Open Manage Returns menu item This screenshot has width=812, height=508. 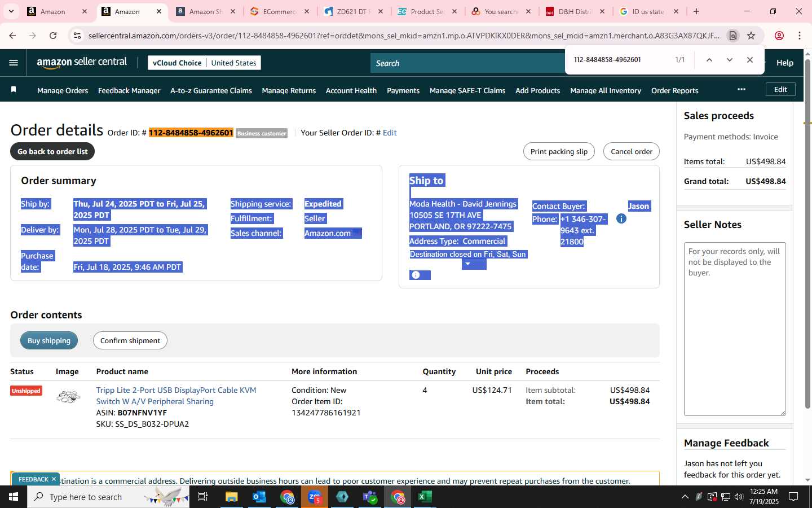[289, 90]
